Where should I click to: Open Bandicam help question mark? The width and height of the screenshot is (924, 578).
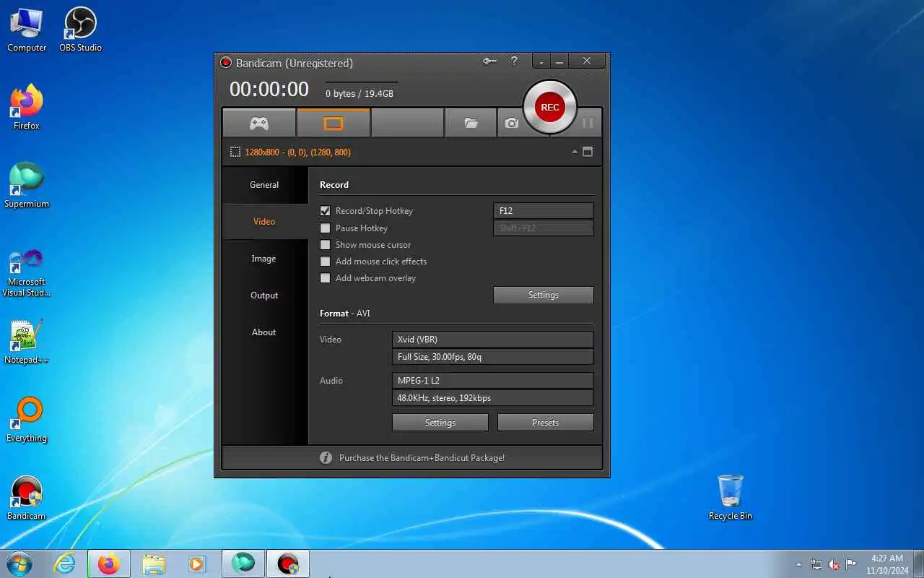click(514, 61)
